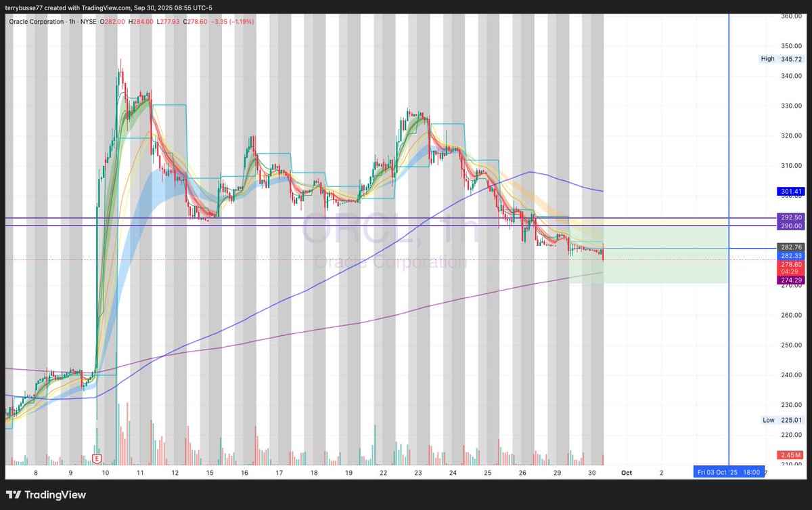
Task: Click the 'Oct' label on time axis
Action: tap(627, 472)
